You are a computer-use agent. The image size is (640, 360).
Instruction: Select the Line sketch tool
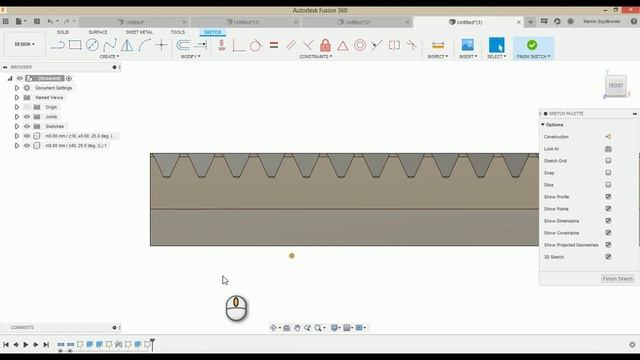pos(58,45)
